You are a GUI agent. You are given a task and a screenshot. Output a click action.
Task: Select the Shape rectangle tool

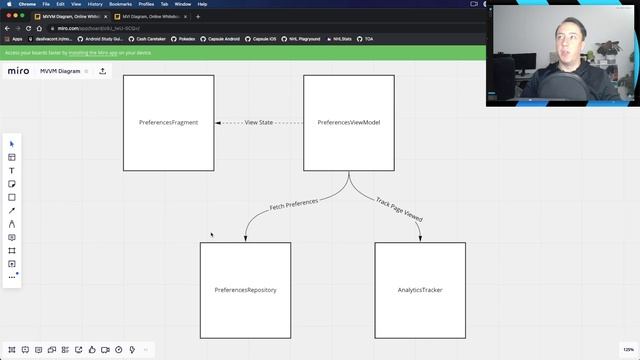pyautogui.click(x=11, y=198)
